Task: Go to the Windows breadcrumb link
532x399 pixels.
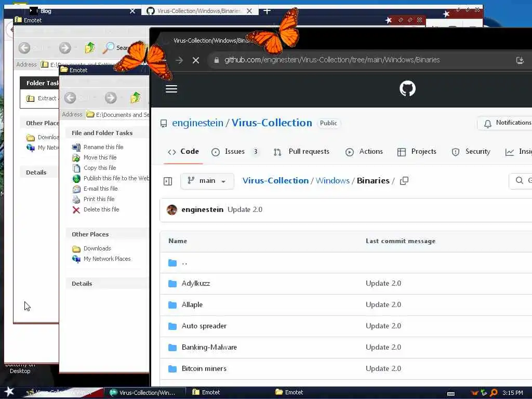Action: click(332, 180)
